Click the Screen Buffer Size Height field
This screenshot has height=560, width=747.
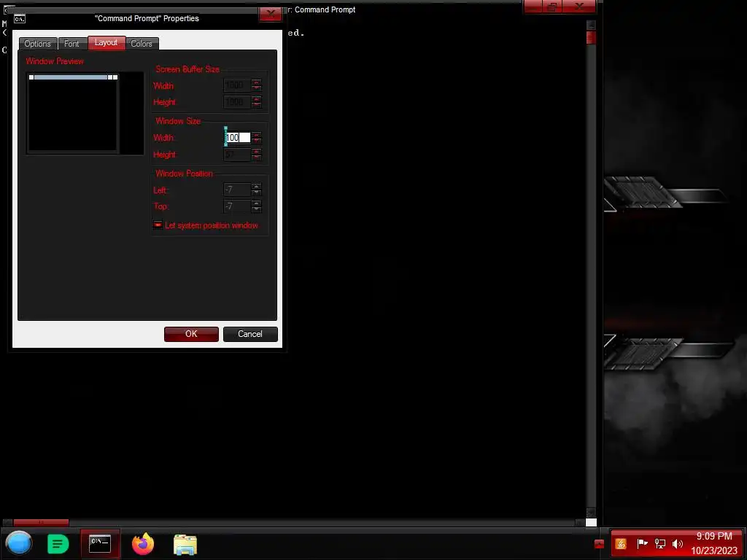(237, 102)
